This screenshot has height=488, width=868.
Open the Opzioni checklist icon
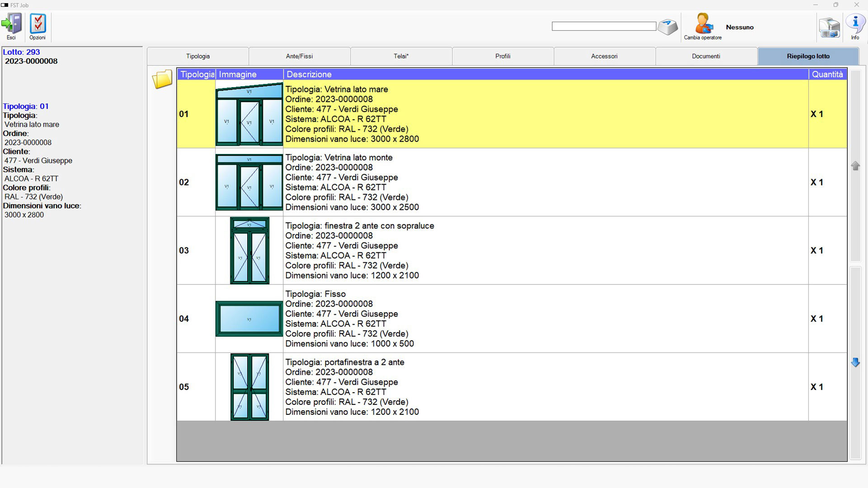(x=38, y=24)
